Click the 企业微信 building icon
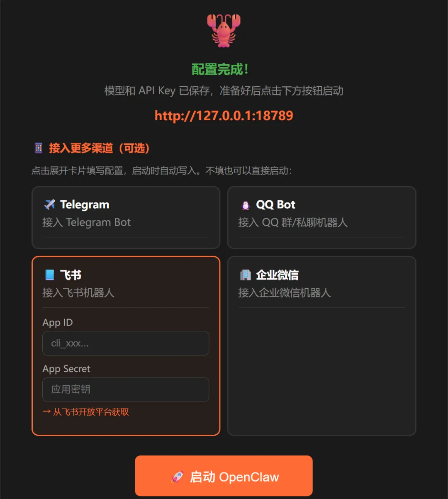 (246, 275)
